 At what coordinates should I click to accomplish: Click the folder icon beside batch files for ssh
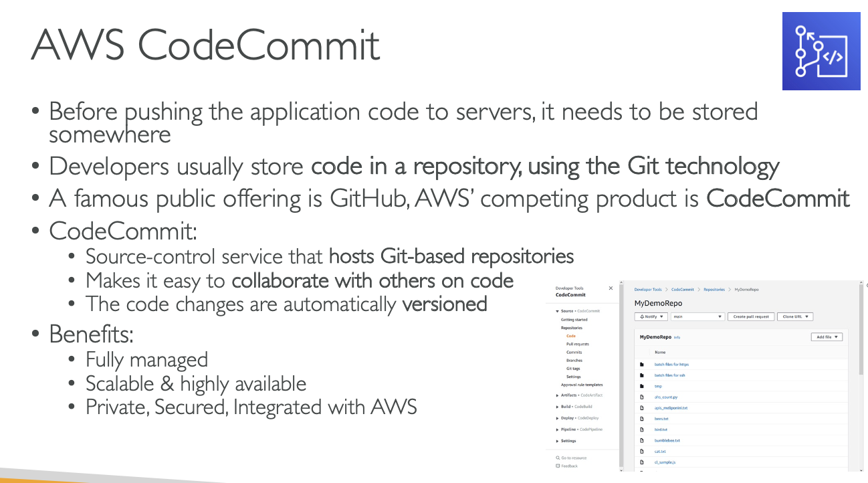click(641, 375)
